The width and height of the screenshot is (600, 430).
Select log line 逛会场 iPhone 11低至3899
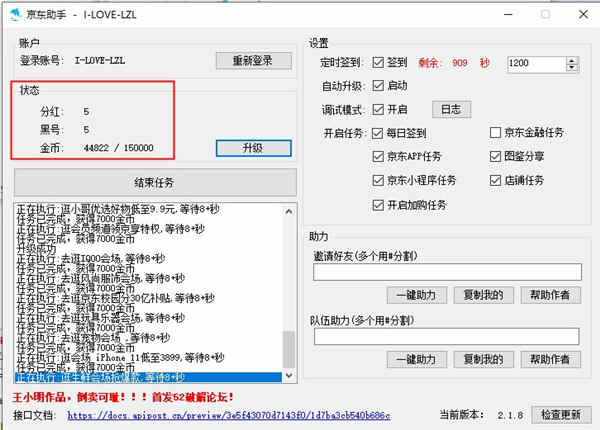pyautogui.click(x=120, y=358)
